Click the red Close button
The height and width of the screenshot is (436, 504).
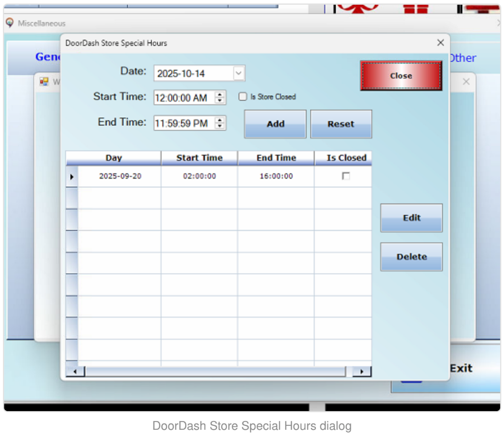401,76
